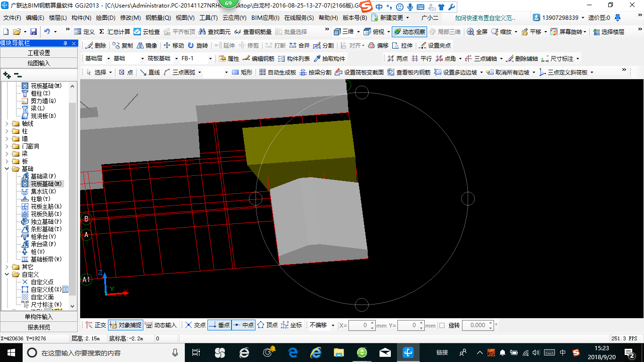Toggle 动态观察 dynamic orbit mode

coord(409,32)
